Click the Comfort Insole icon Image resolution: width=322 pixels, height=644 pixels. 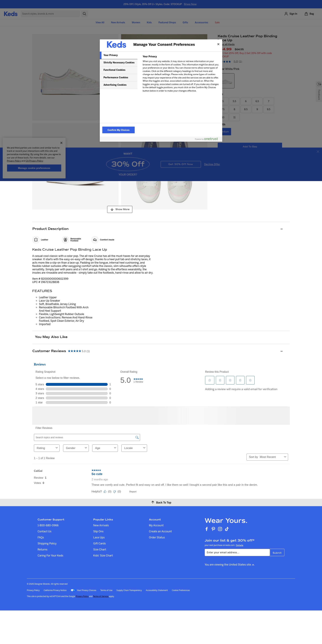[95, 239]
